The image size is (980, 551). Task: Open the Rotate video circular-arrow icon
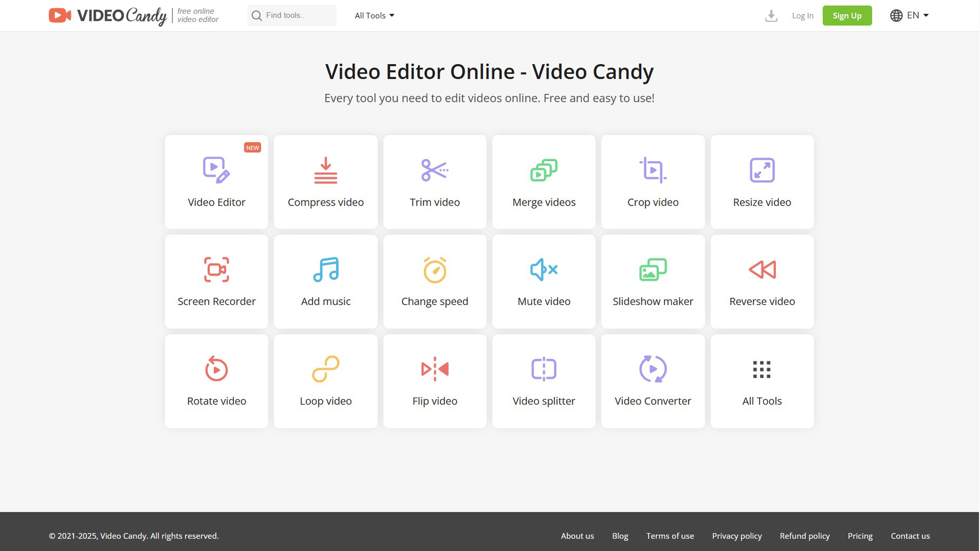pyautogui.click(x=216, y=369)
